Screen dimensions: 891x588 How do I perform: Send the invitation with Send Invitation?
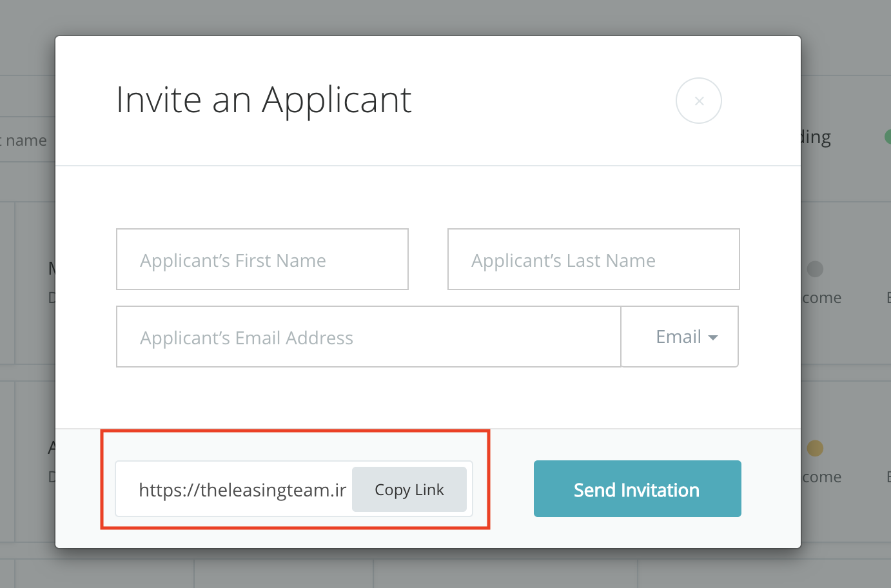click(637, 489)
